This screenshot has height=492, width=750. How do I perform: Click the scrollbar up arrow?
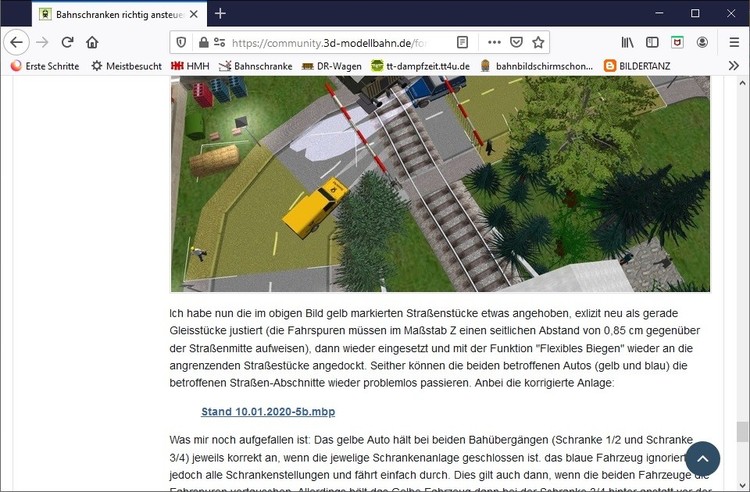pos(742,83)
